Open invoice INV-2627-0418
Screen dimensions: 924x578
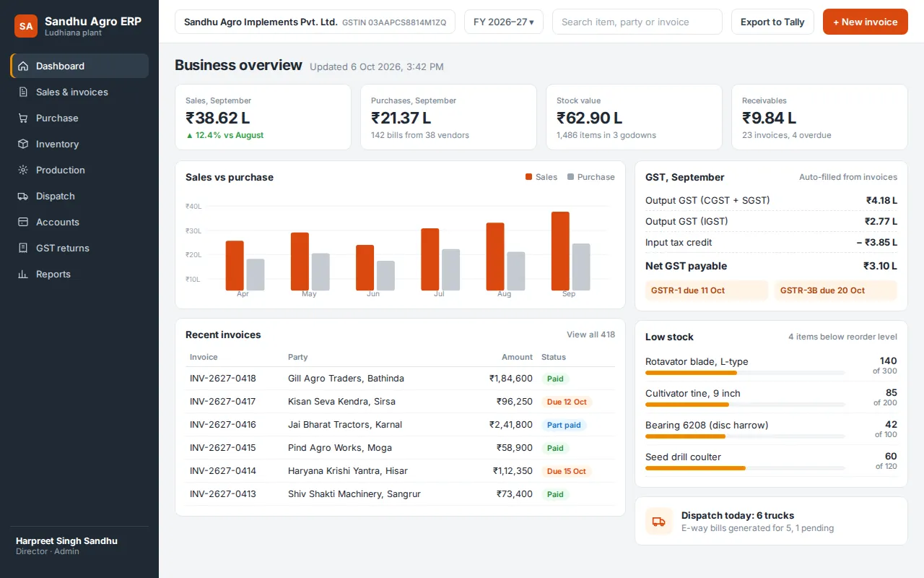(223, 379)
